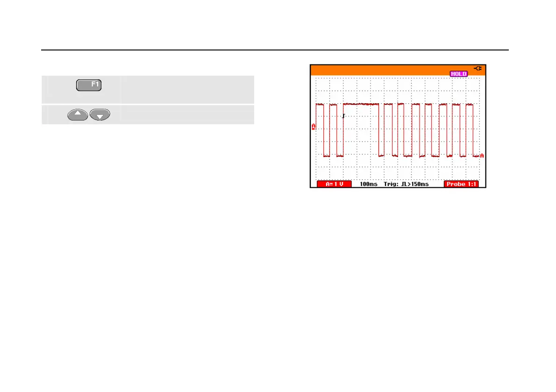Click the 100ms time base reading
The width and height of the screenshot is (556, 392).
369,184
